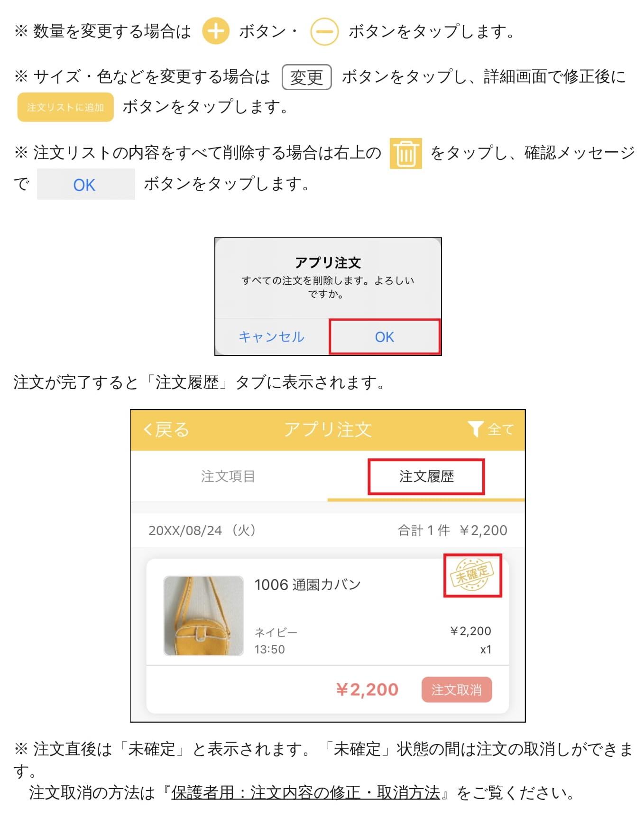Confirm deletion with dialog OK button
The width and height of the screenshot is (644, 818).
[x=385, y=336]
